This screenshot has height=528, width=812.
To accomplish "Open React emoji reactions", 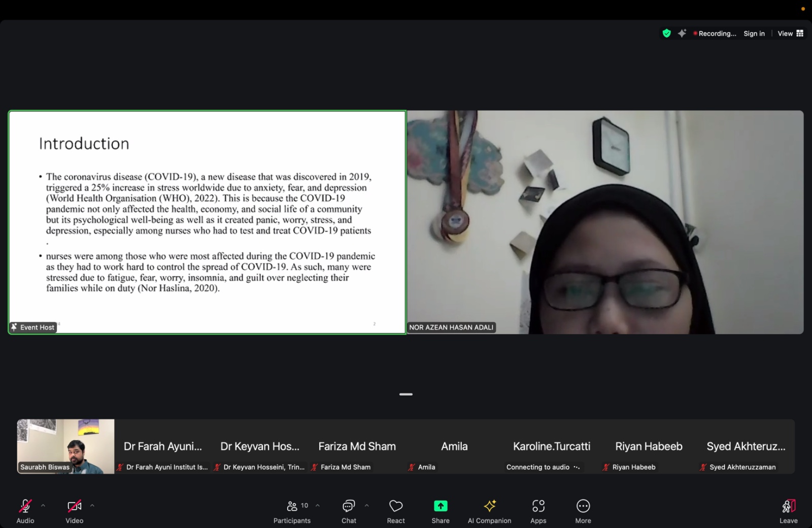I will pos(396,510).
